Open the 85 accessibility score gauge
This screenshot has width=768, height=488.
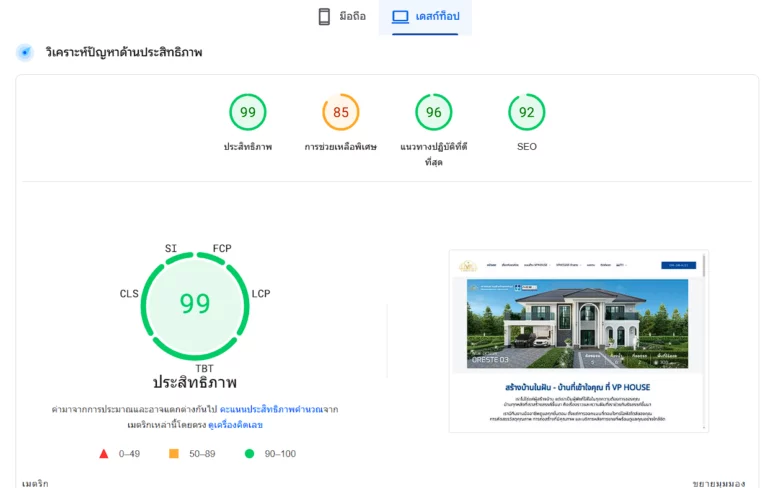[341, 112]
